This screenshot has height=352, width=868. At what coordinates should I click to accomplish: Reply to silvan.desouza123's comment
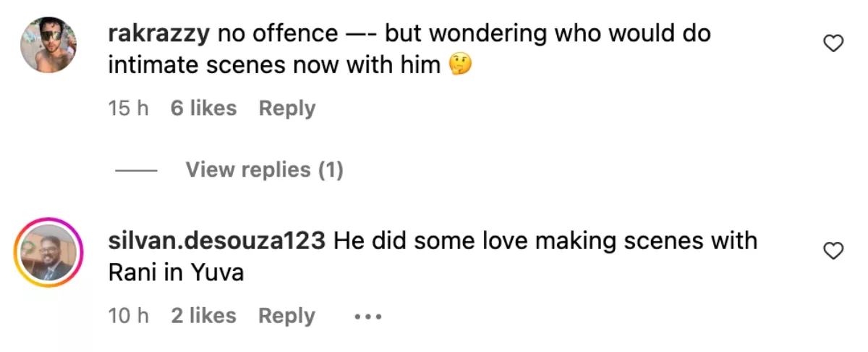pyautogui.click(x=287, y=316)
